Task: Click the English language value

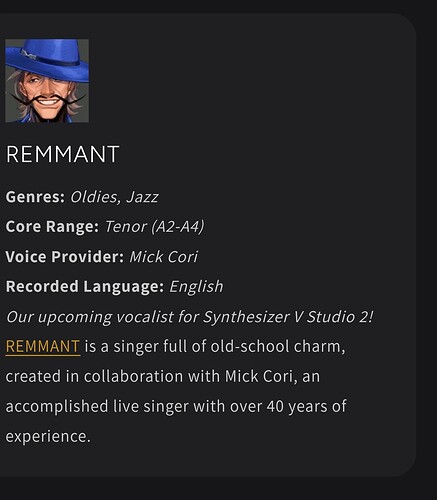Action: (196, 287)
